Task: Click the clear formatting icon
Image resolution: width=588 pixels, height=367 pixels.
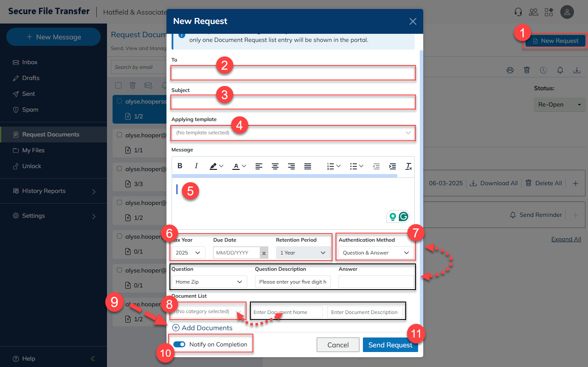Action: click(408, 166)
